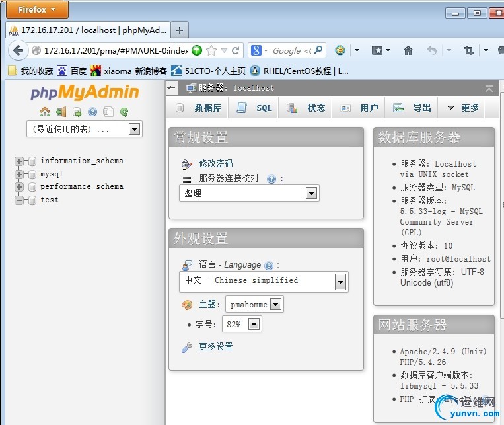Click the log out icon in sidebar
The height and width of the screenshot is (425, 504).
[x=61, y=112]
